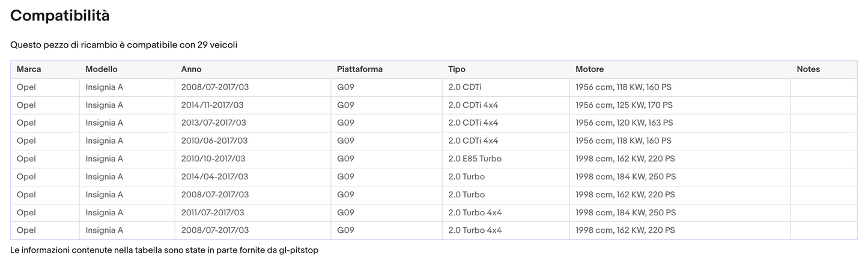Click the first row's 2.0 CDTi cell
This screenshot has width=868, height=264.
coord(465,87)
